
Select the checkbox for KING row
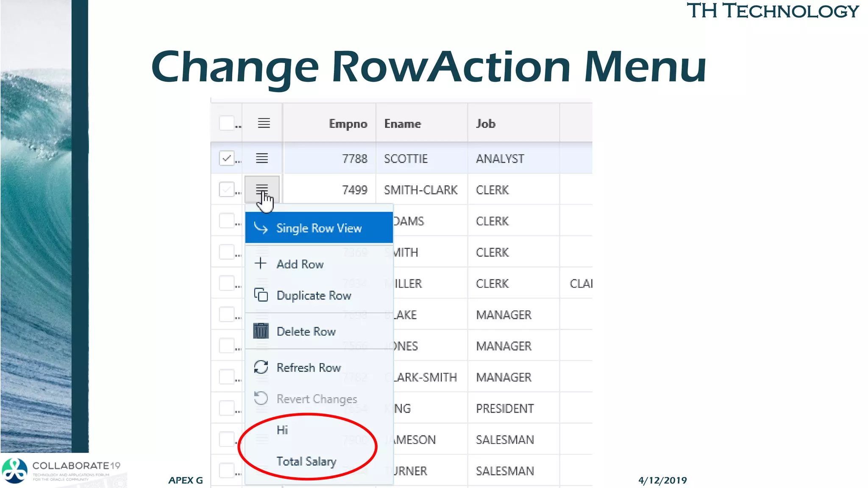point(227,408)
